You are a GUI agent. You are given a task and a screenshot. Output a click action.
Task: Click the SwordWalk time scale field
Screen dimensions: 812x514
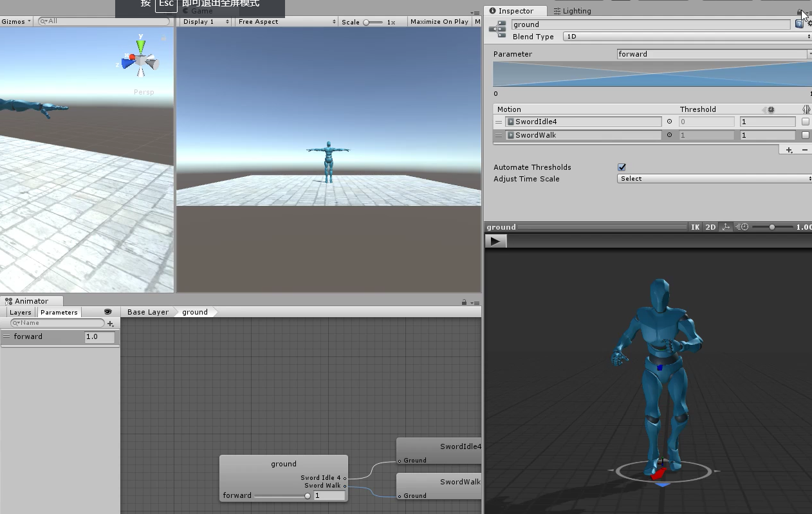tap(767, 135)
